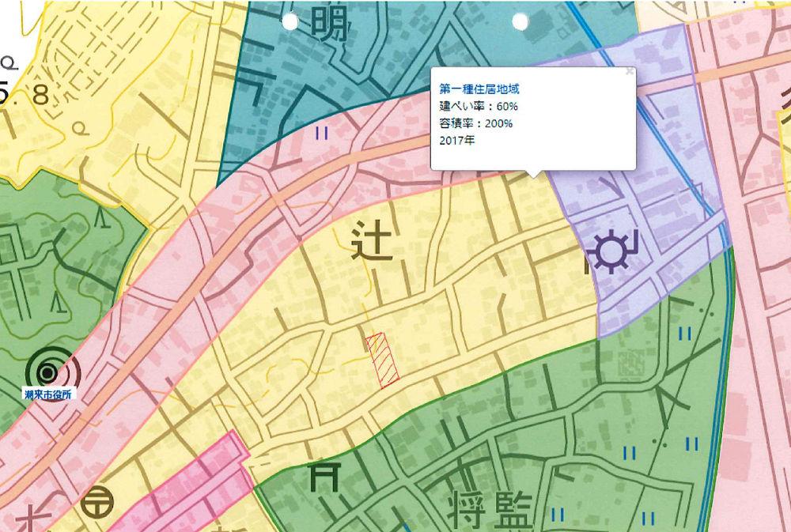This screenshot has height=532, width=791.
Task: Select the 潮来市役所 map label
Action: (x=50, y=394)
